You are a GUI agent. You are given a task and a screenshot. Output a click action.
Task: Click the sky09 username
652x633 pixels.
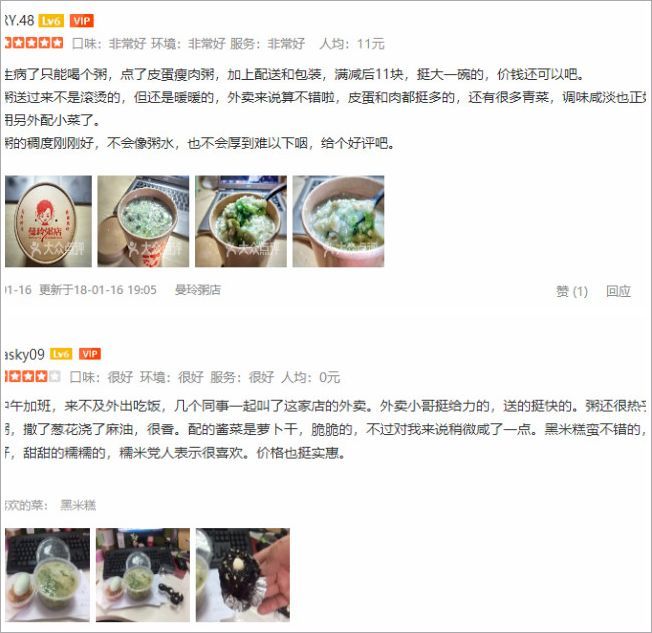coord(24,354)
